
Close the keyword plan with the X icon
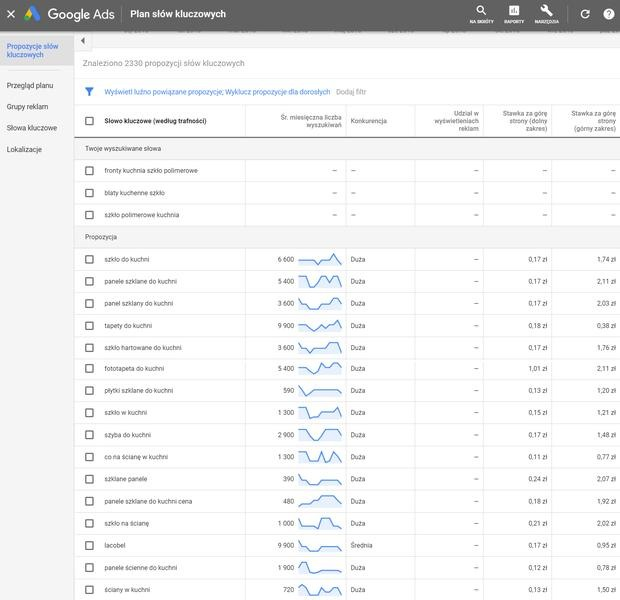pos(11,14)
